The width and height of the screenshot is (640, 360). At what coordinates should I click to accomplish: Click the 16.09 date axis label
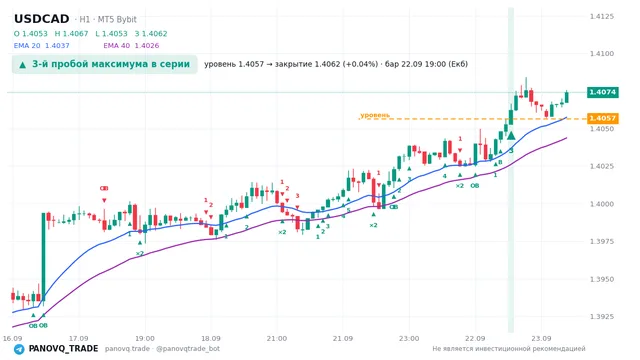coord(12,338)
